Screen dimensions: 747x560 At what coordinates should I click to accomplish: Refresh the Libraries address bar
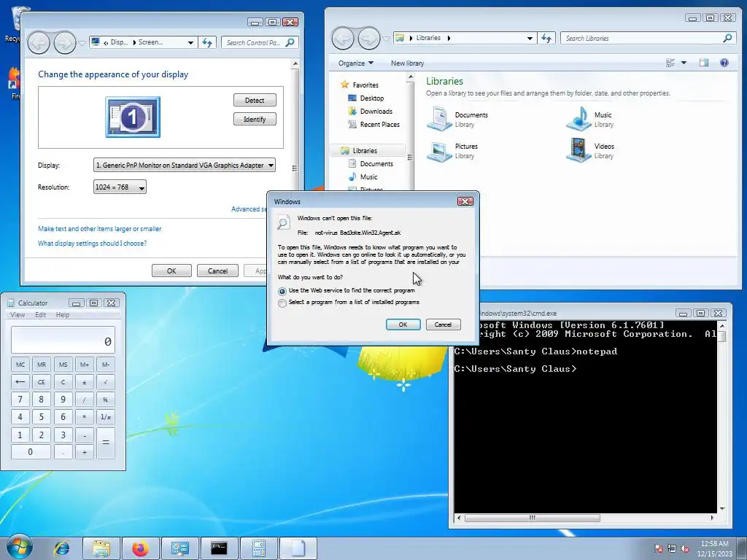[x=546, y=38]
